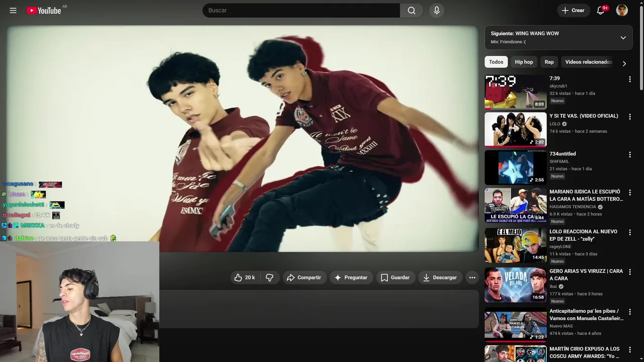The width and height of the screenshot is (644, 362).
Task: Click the Ibai channel name
Action: point(553,286)
